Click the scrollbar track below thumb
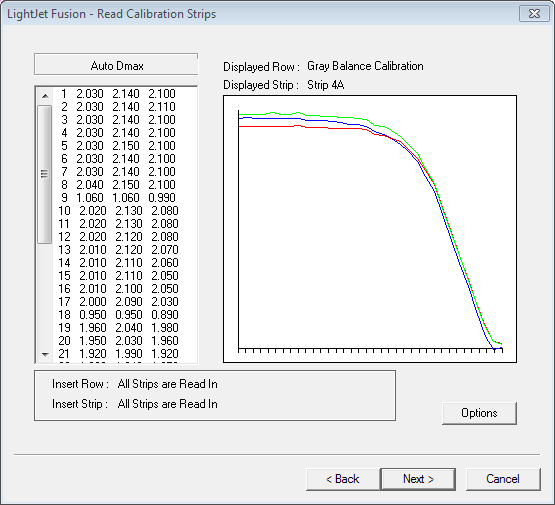Screen dimensions: 555x505 tap(45, 294)
